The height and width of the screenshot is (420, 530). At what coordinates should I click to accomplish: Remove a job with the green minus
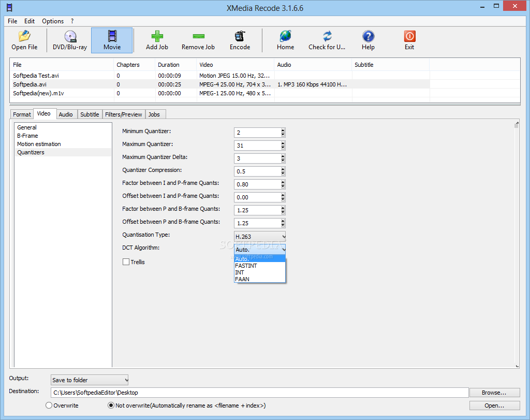tap(198, 40)
